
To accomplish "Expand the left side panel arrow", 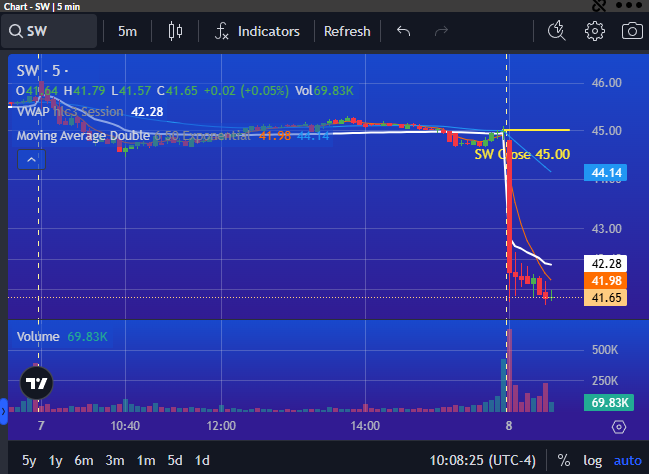I will (3, 411).
